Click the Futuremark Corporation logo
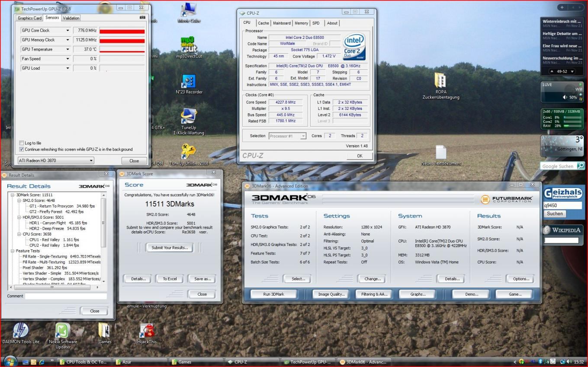This screenshot has width=588, height=367. pos(507,199)
